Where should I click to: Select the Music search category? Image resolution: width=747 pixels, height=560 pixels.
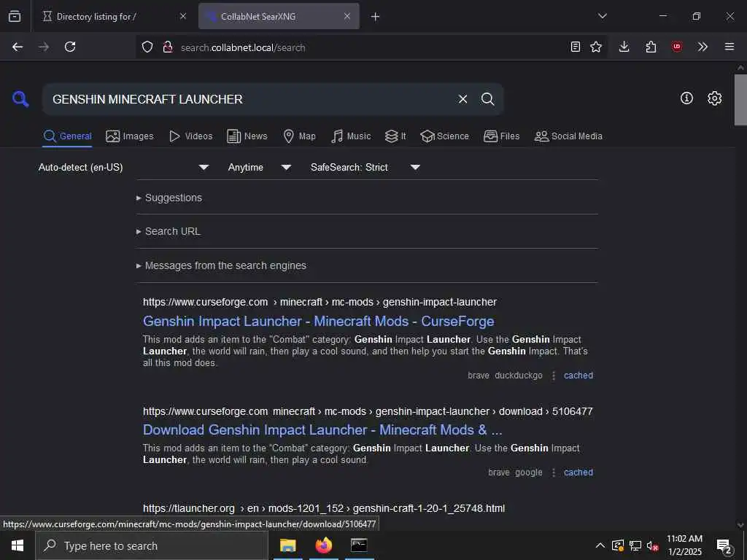tap(351, 136)
